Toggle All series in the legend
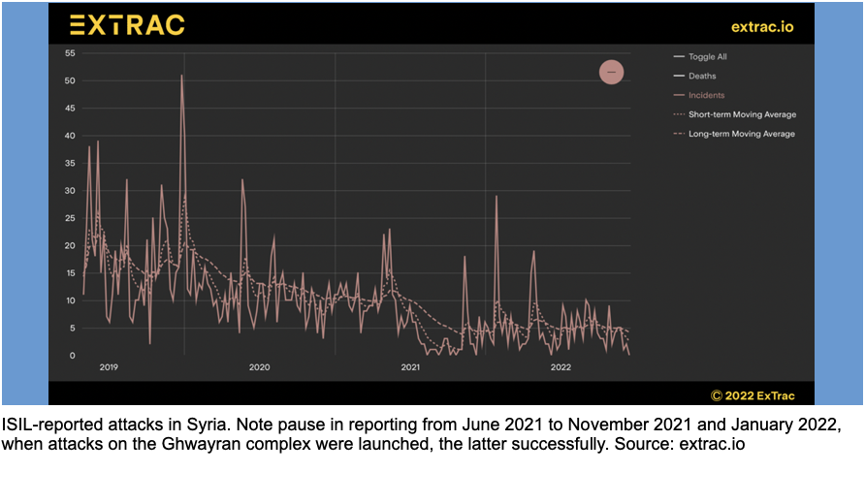865x504 pixels. pyautogui.click(x=708, y=56)
